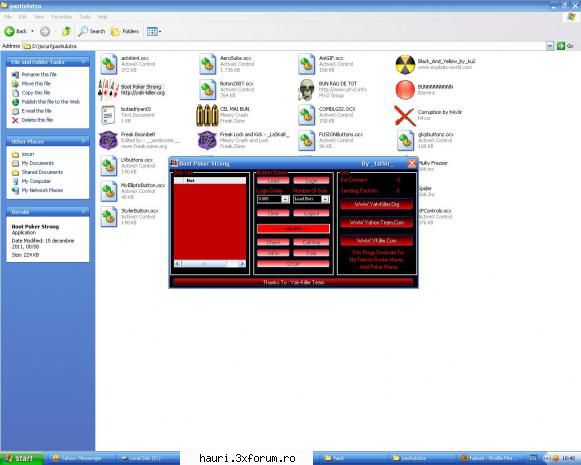Viewport: 581px width, 465px height.
Task: Go Forward in Explorer toolbar
Action: click(x=45, y=31)
